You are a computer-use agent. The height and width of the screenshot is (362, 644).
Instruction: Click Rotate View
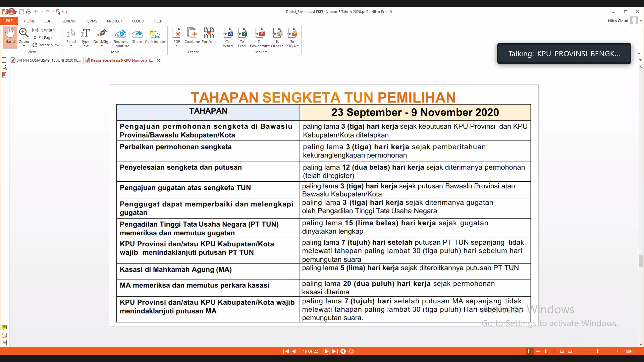[46, 45]
